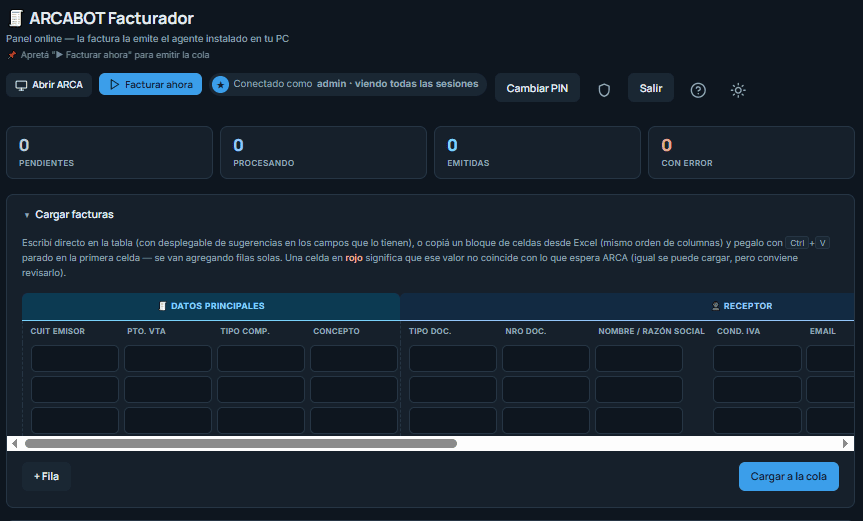Click the TIPO DOC. column header
The height and width of the screenshot is (521, 863).
(x=430, y=331)
